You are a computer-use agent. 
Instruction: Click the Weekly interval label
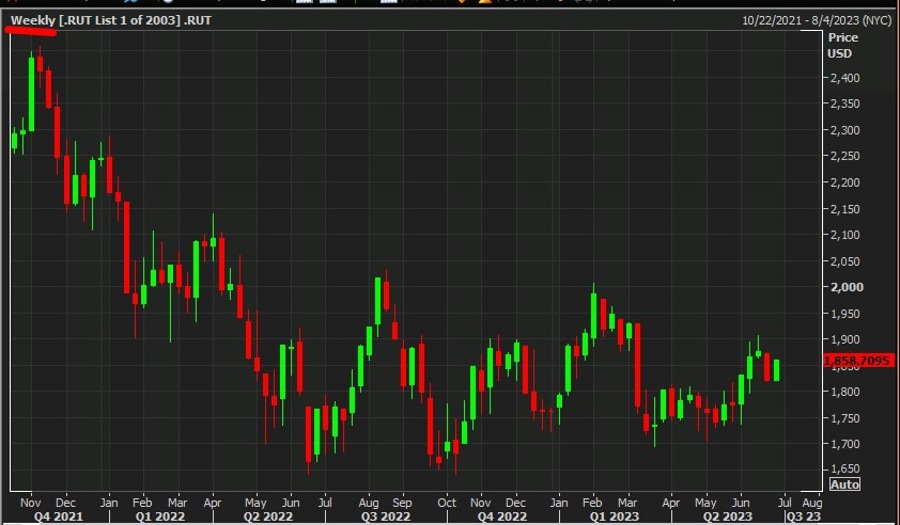(x=33, y=21)
